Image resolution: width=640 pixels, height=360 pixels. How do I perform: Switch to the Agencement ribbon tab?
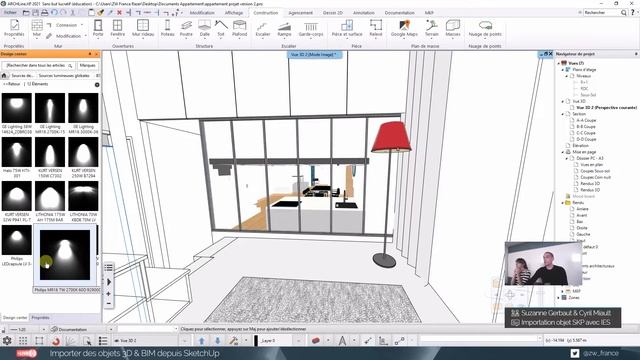click(300, 13)
